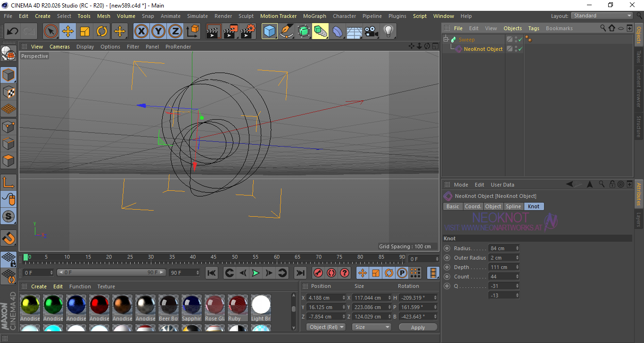Toggle Autokeying button
This screenshot has height=343, width=644.
click(x=331, y=272)
